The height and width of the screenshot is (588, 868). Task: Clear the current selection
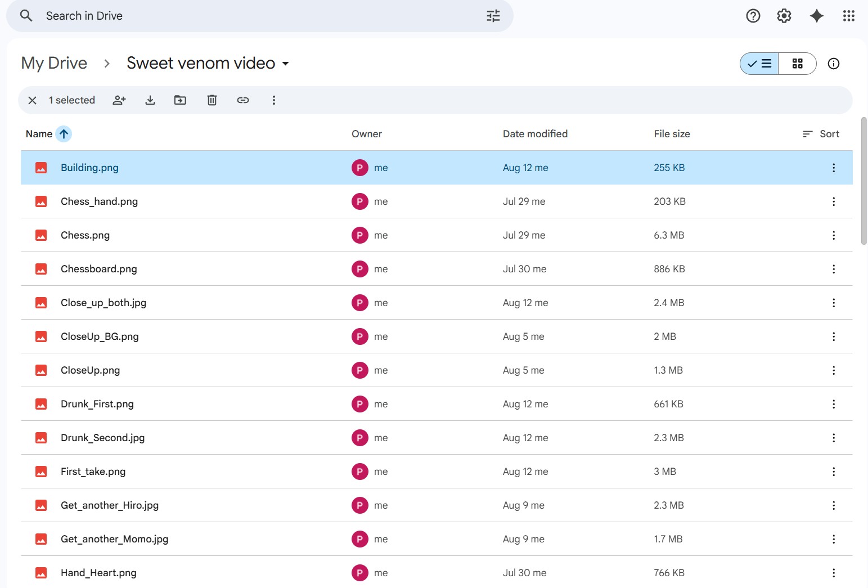(33, 100)
